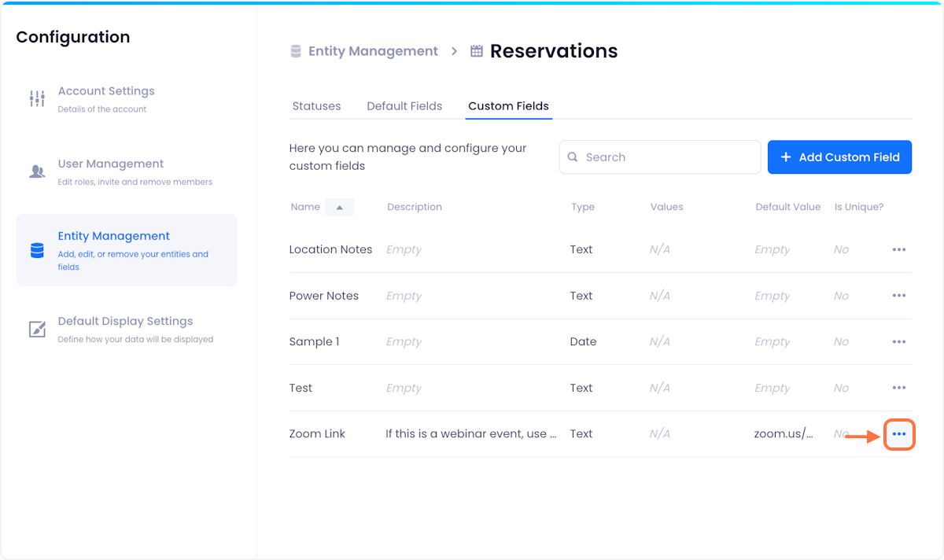Open more options for Power Notes row
944x560 pixels.
coord(899,296)
